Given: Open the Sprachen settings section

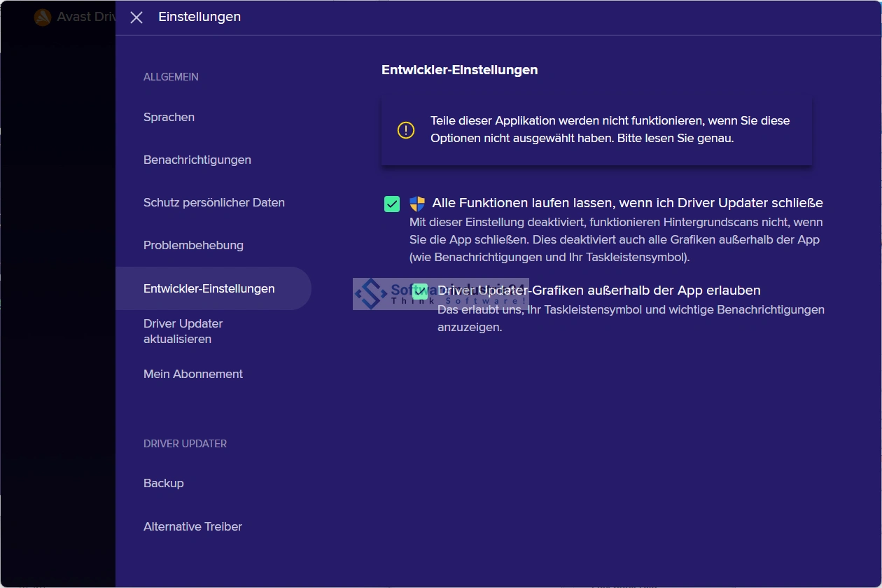Looking at the screenshot, I should (x=169, y=117).
